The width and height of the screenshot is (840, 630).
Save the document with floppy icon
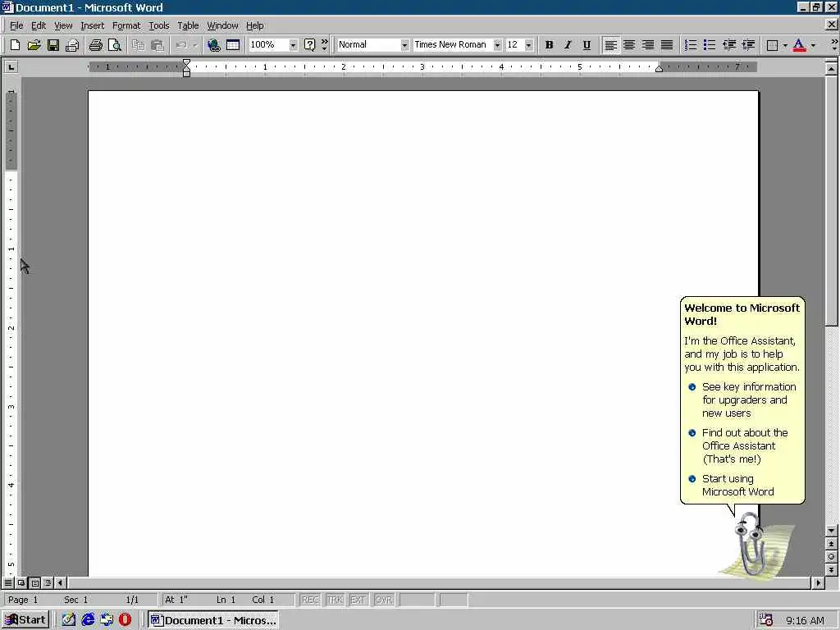[x=53, y=45]
